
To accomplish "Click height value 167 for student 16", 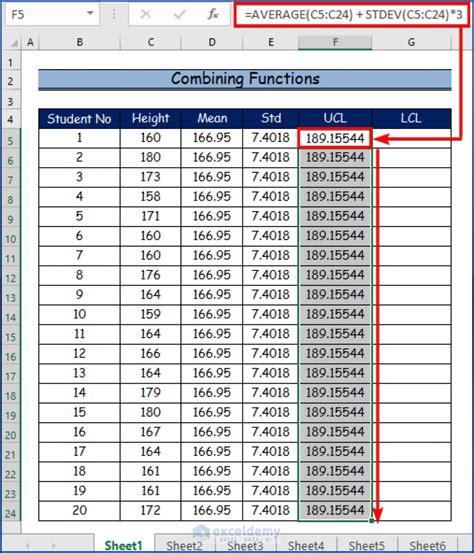I will (151, 432).
